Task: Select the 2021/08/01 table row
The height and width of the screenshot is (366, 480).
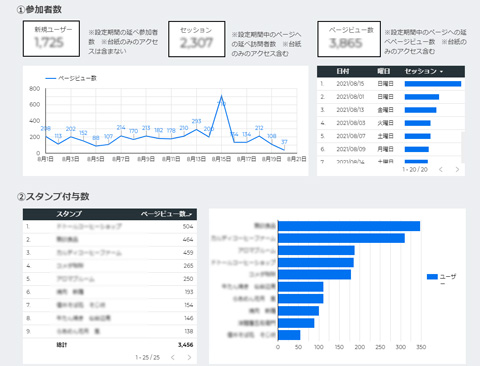Action: point(391,97)
